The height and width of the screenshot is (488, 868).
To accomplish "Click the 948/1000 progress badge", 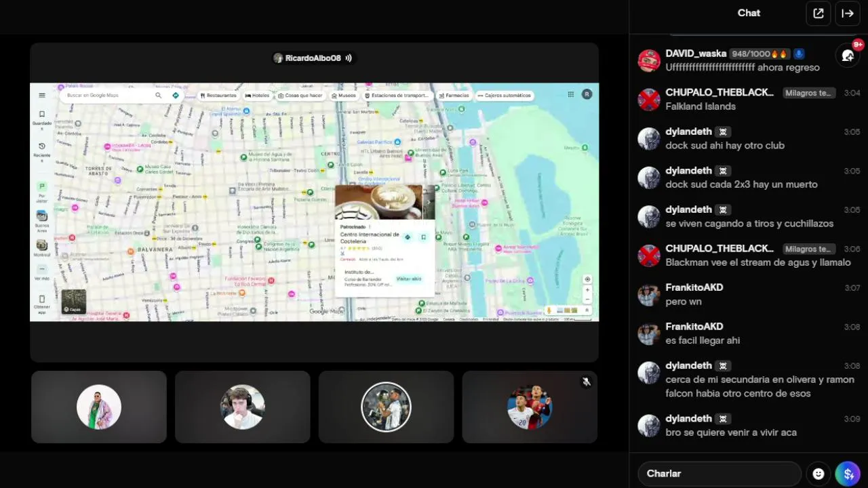I will 760,54.
